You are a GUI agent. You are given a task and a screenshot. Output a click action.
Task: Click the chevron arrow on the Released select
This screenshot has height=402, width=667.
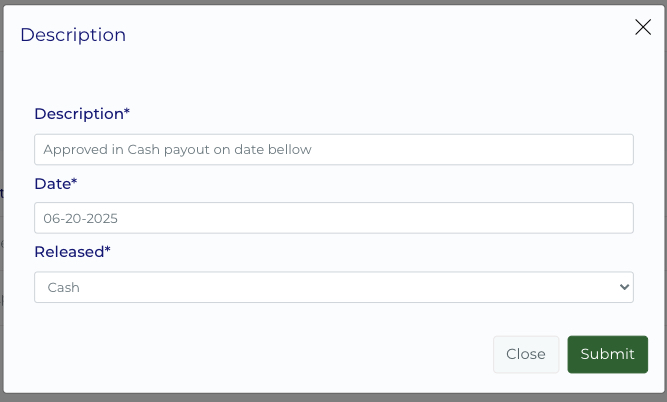tap(625, 287)
